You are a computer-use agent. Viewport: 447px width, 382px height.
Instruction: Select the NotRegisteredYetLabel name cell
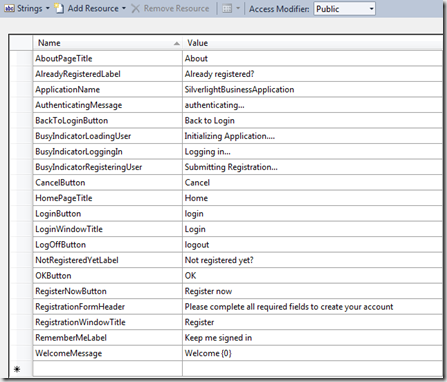[x=108, y=260]
